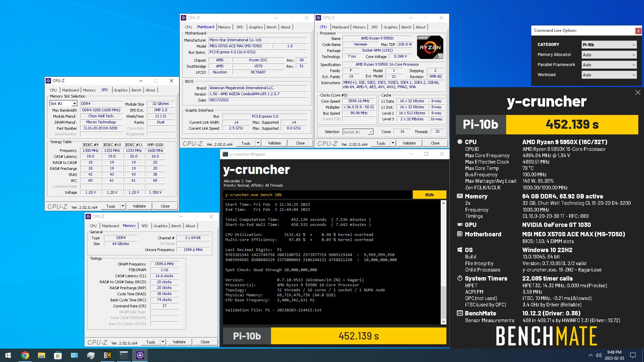Click Tools button in Memory CPU-Z window
644x362 pixels.
coord(151,342)
